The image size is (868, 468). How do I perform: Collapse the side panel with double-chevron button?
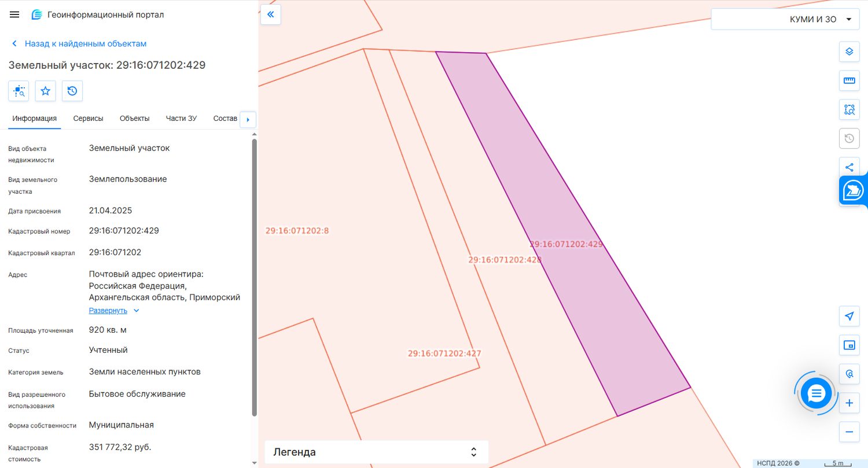(x=271, y=14)
